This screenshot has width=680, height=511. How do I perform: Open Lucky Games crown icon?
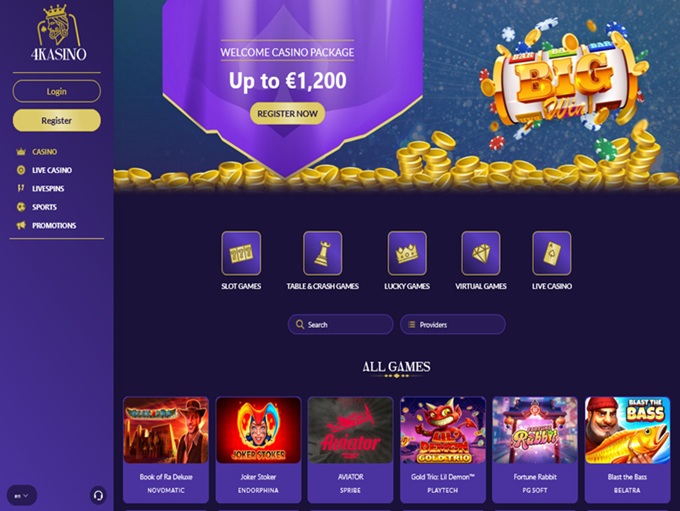point(407,253)
